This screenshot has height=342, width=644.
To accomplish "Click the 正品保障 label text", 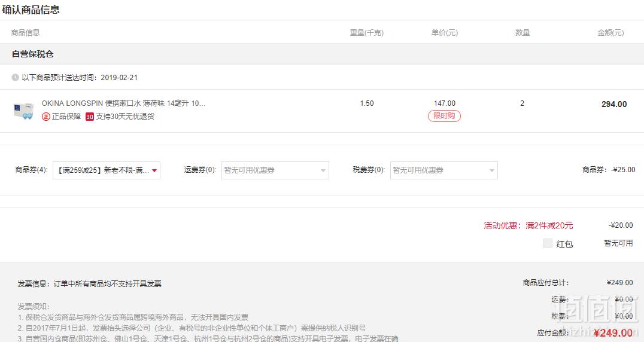I will coord(66,117).
